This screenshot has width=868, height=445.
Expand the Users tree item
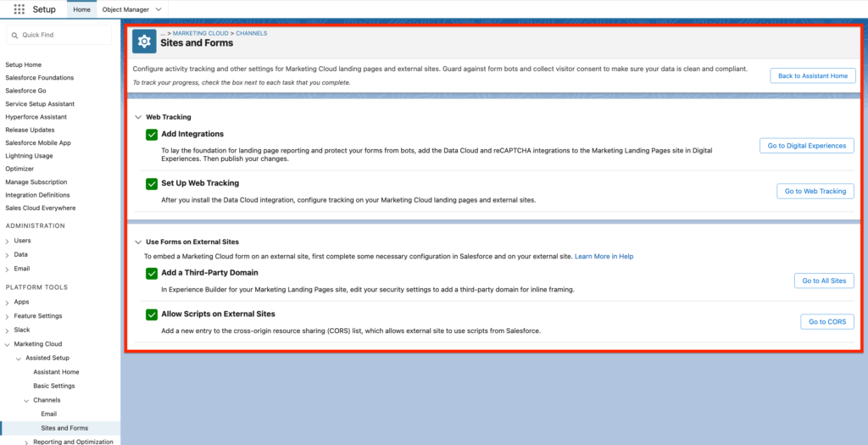click(8, 241)
